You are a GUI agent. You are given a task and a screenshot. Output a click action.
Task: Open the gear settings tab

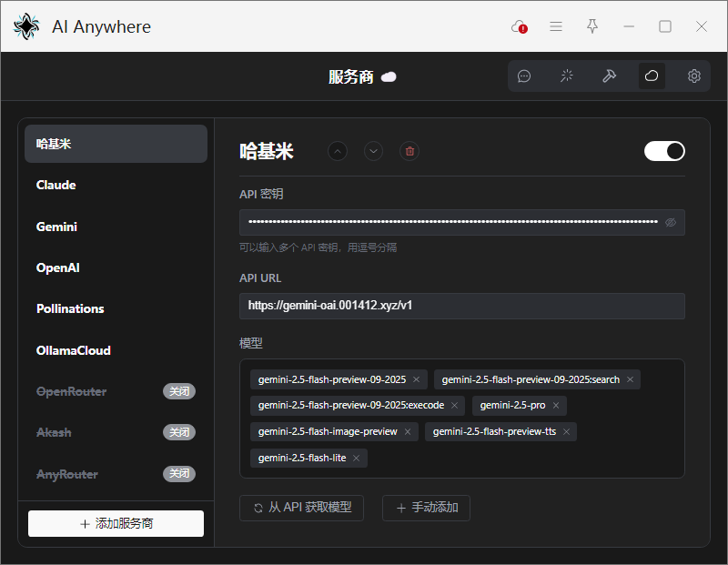pos(694,76)
